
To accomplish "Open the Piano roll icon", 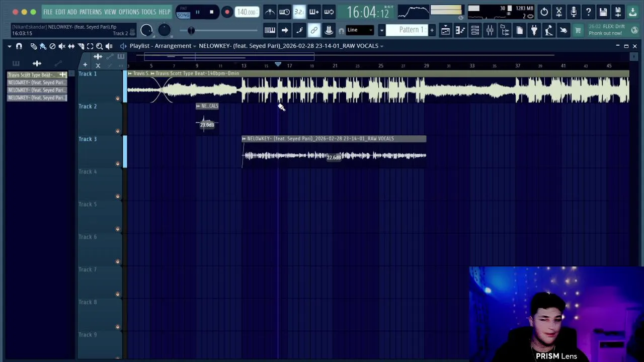I will [460, 31].
